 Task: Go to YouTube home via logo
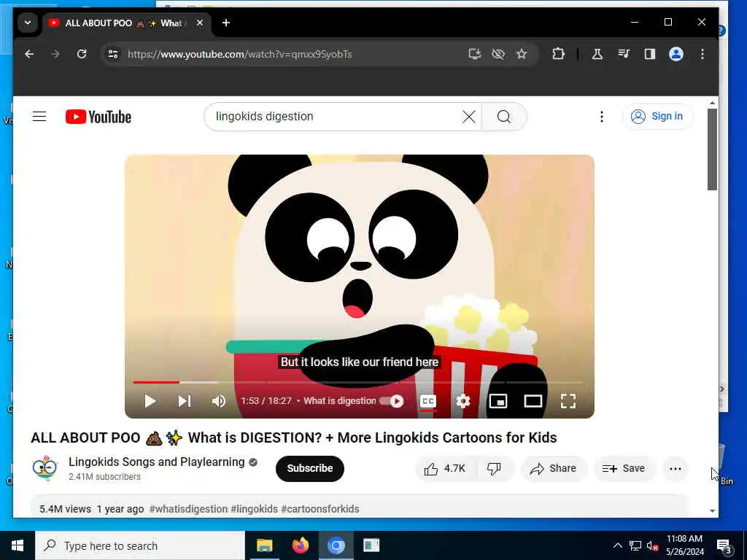tap(98, 117)
